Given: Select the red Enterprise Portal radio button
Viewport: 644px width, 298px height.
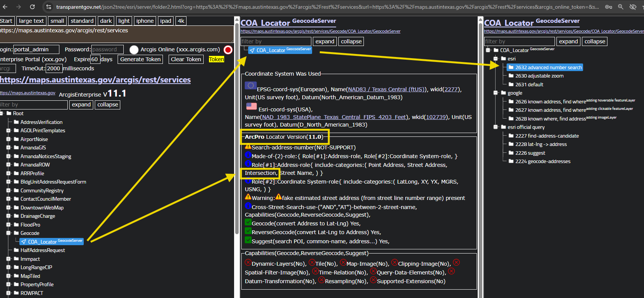Looking at the screenshot, I should [228, 50].
